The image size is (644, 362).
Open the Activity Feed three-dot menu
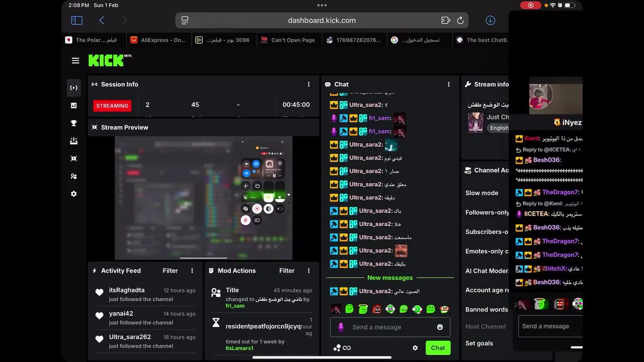[192, 270]
